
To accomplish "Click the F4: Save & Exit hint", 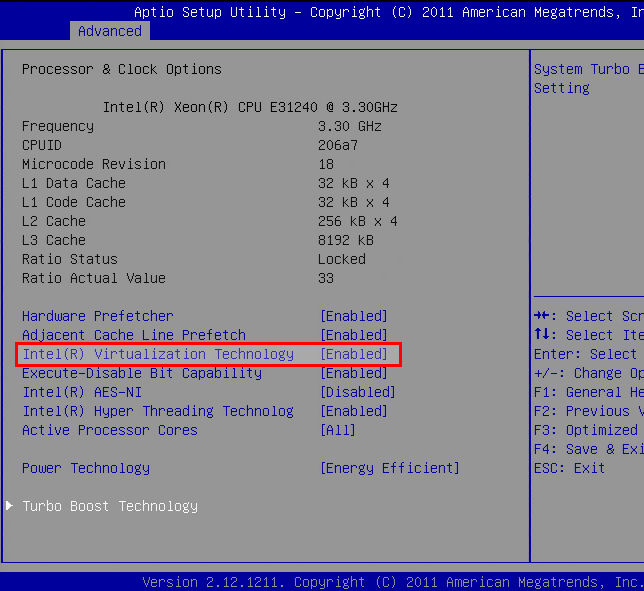I will (589, 449).
